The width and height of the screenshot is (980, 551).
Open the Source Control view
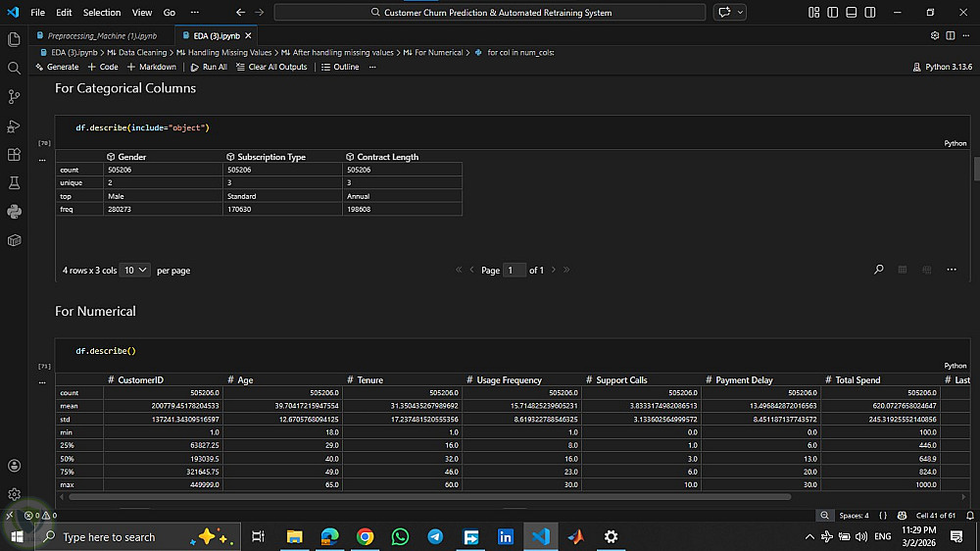14,97
